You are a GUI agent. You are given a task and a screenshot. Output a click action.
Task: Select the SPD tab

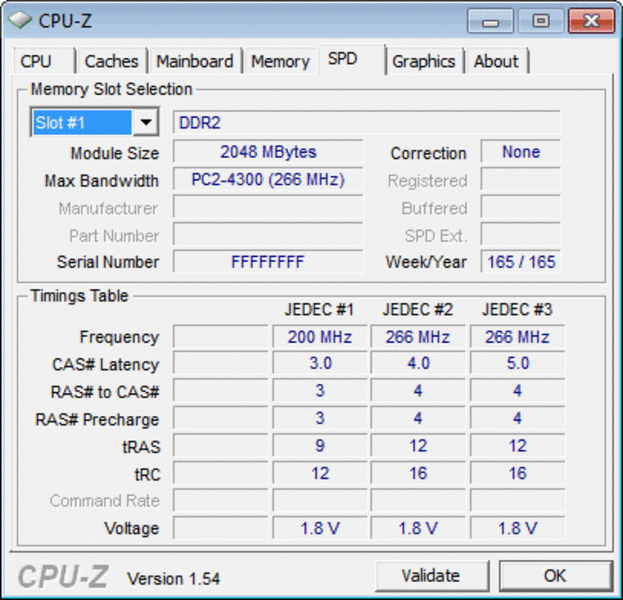(x=352, y=59)
